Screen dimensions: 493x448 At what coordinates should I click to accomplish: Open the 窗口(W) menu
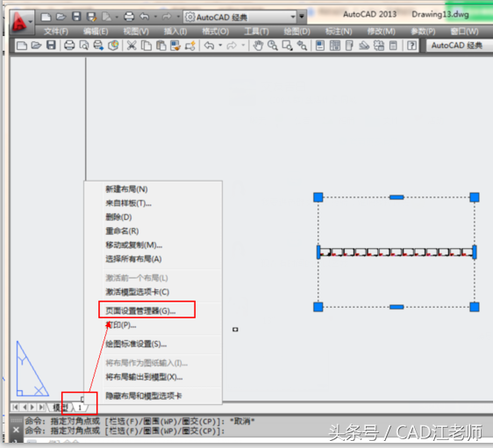464,32
